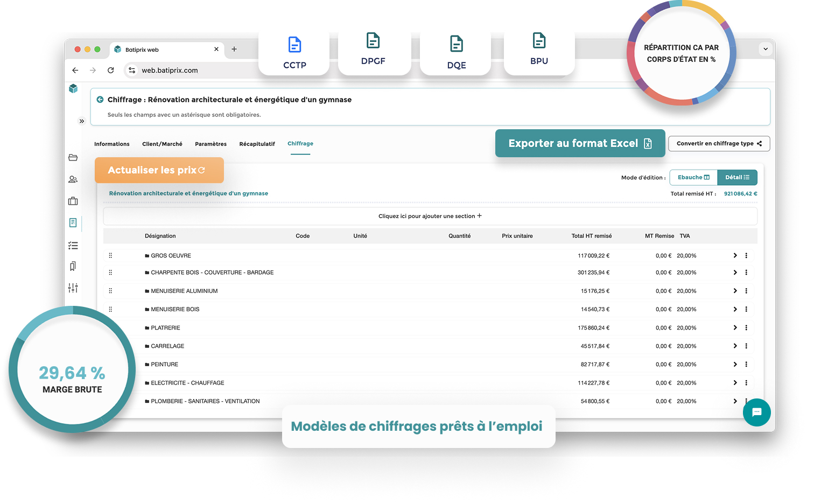Collapse the left sidebar with the double chevron
This screenshot has width=814, height=504.
(82, 121)
